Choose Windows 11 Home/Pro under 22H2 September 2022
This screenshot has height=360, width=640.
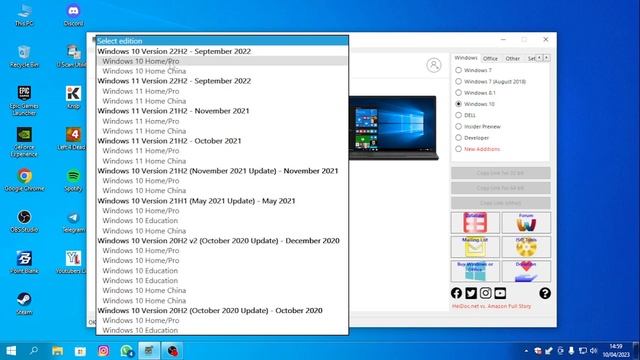(222, 91)
